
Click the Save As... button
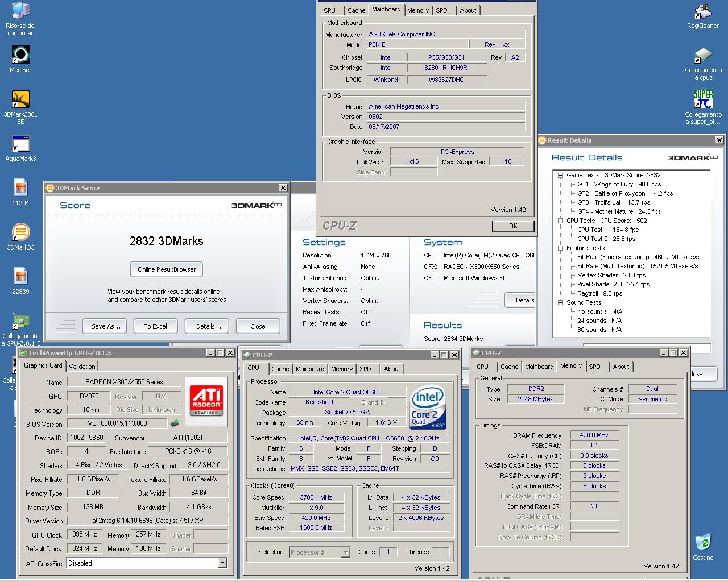point(106,326)
